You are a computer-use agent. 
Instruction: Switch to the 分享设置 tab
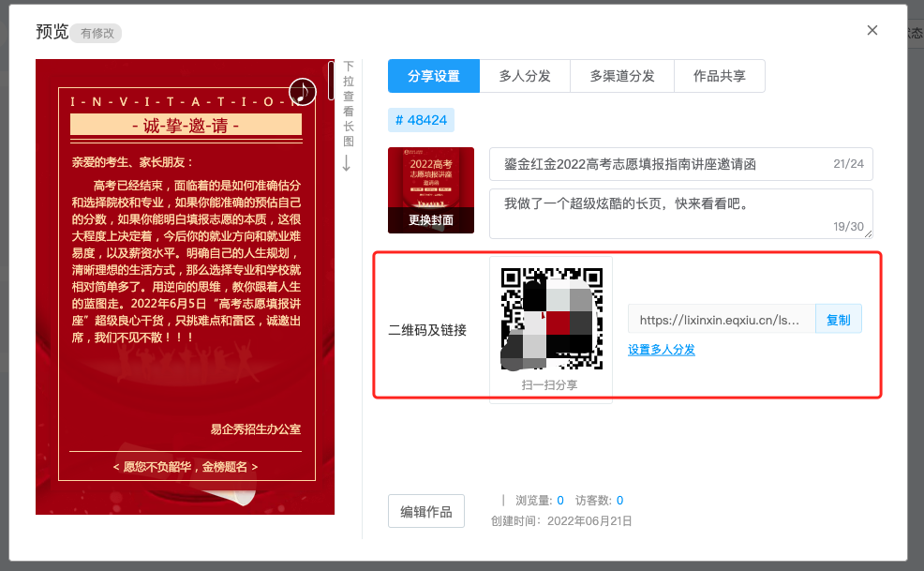tap(434, 77)
